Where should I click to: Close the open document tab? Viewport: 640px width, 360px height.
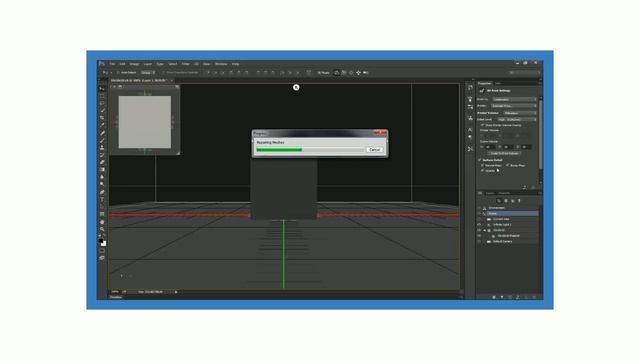[171, 80]
